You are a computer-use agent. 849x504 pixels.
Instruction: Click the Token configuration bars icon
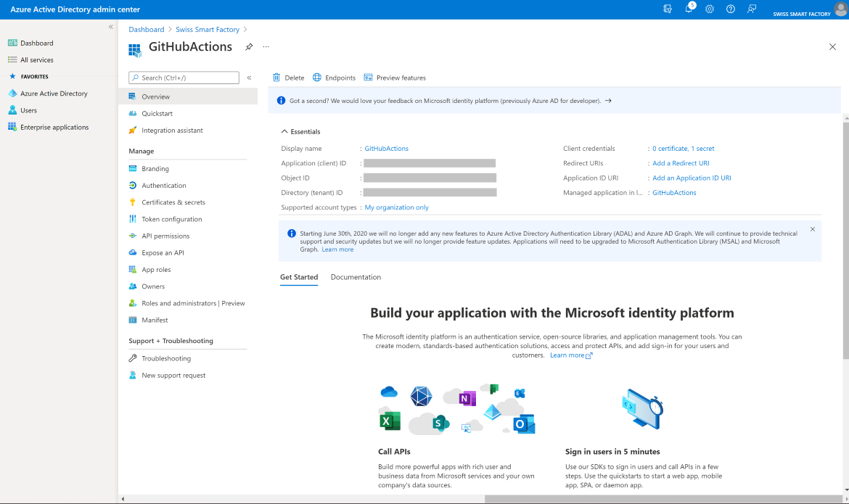click(x=133, y=219)
